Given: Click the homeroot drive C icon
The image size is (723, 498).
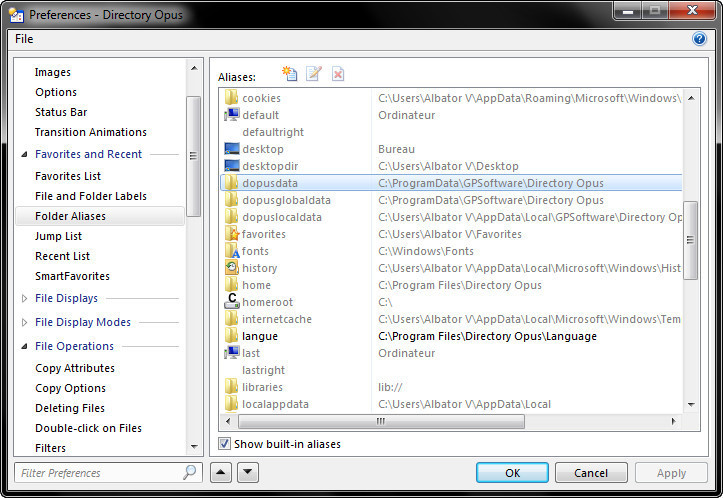Looking at the screenshot, I should pyautogui.click(x=231, y=301).
